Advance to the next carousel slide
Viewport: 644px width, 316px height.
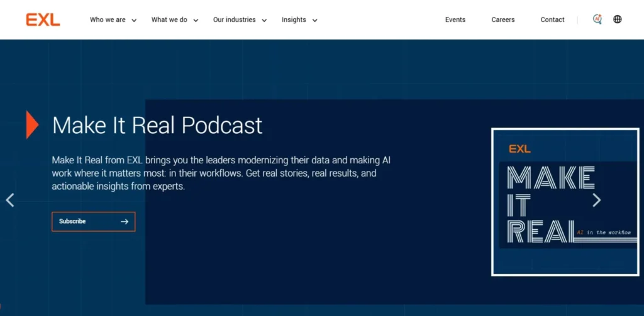point(597,200)
